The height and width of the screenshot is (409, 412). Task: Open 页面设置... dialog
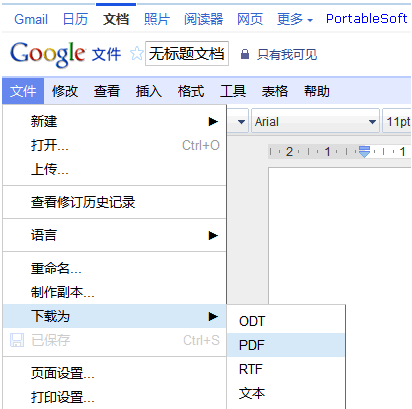pyautogui.click(x=115, y=373)
